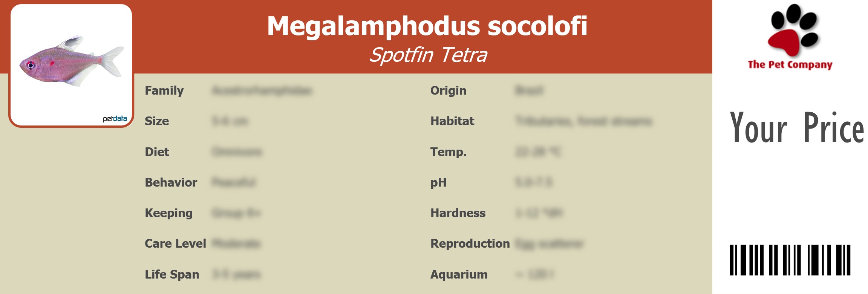Click the Family label
This screenshot has width=868, height=294.
164,90
